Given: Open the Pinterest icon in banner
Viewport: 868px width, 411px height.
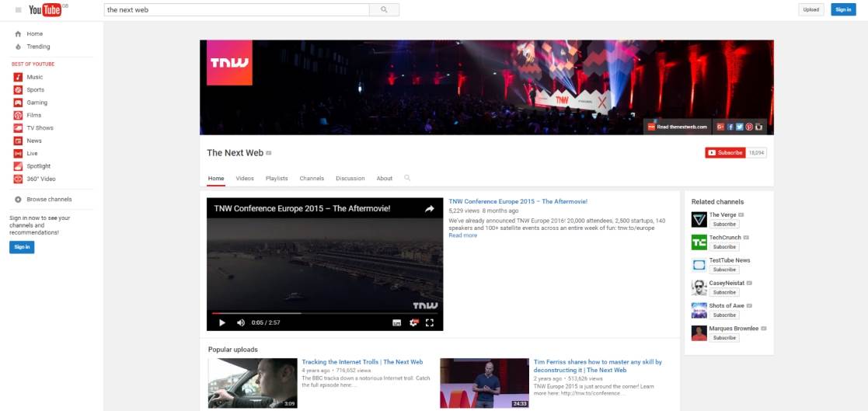Looking at the screenshot, I should click(x=749, y=127).
